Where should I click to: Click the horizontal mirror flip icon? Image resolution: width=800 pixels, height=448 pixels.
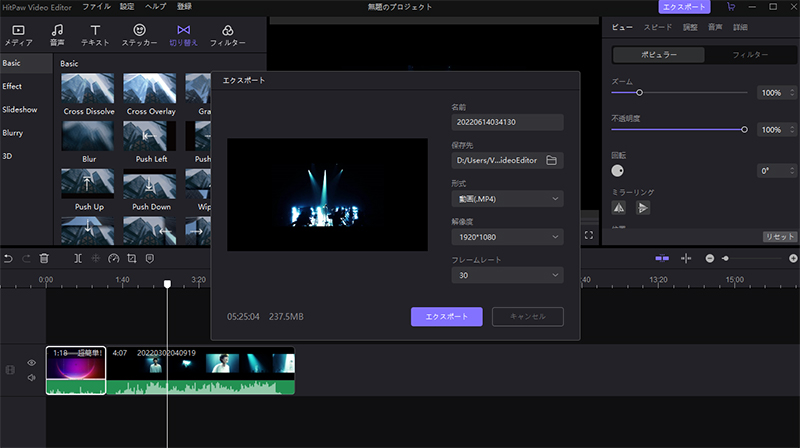(619, 208)
